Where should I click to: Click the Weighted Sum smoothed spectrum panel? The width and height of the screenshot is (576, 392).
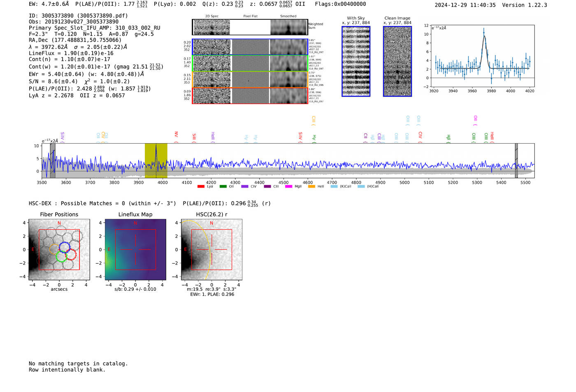288,27
